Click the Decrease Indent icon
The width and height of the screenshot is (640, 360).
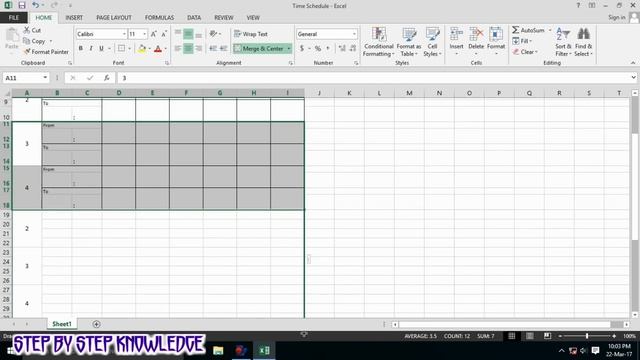coord(213,49)
